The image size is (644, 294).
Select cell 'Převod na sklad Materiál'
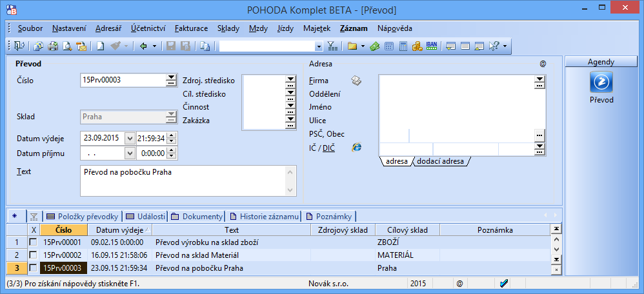(231, 255)
